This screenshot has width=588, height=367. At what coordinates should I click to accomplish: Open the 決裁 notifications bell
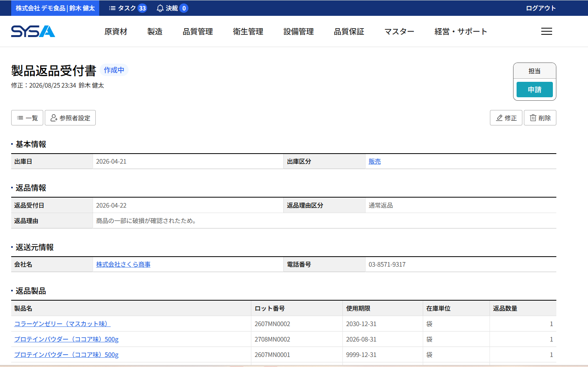click(x=172, y=8)
